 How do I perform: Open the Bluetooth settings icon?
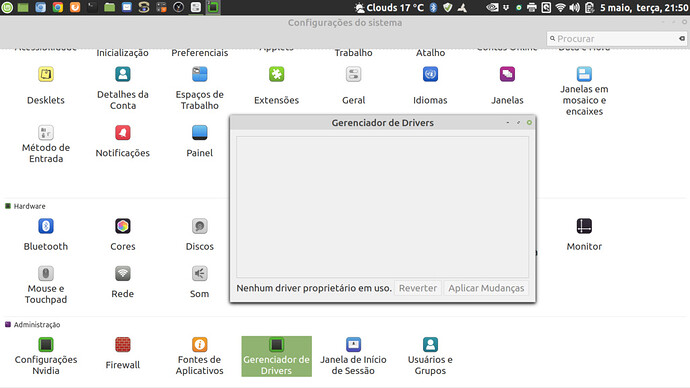tap(46, 226)
